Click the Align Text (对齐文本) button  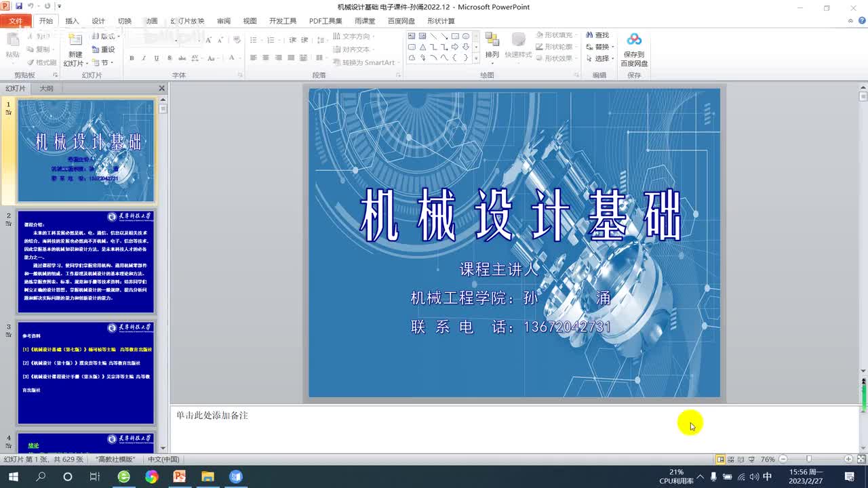[353, 49]
